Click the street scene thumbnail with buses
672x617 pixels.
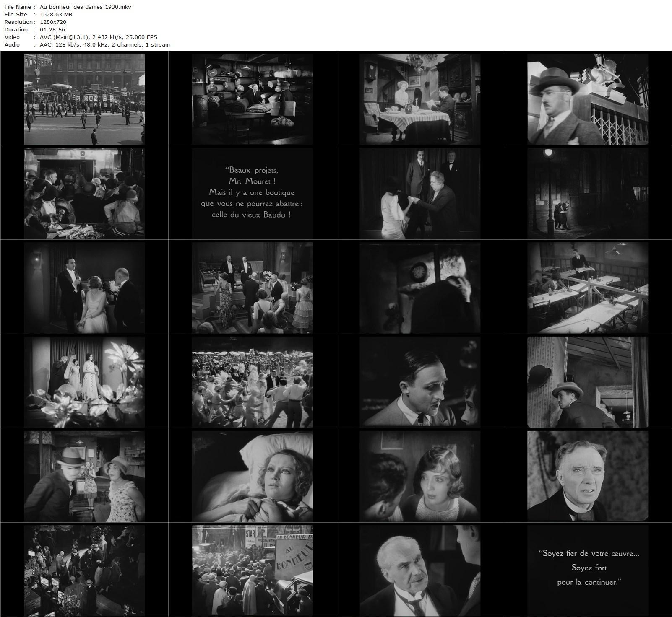[x=84, y=99]
